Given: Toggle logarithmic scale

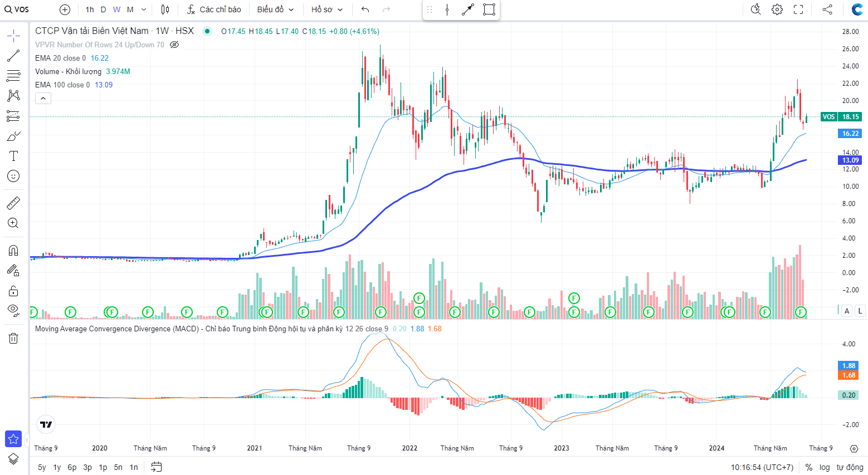Looking at the screenshot, I should pos(825,467).
